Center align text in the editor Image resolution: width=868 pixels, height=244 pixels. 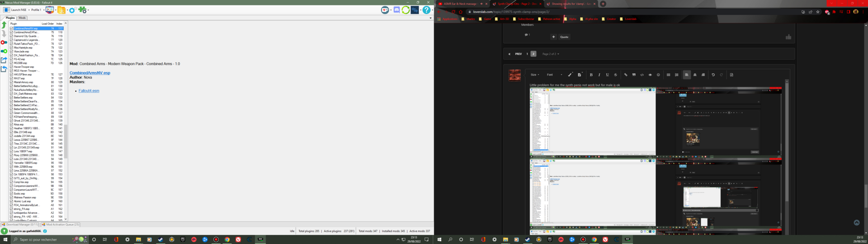tap(695, 75)
